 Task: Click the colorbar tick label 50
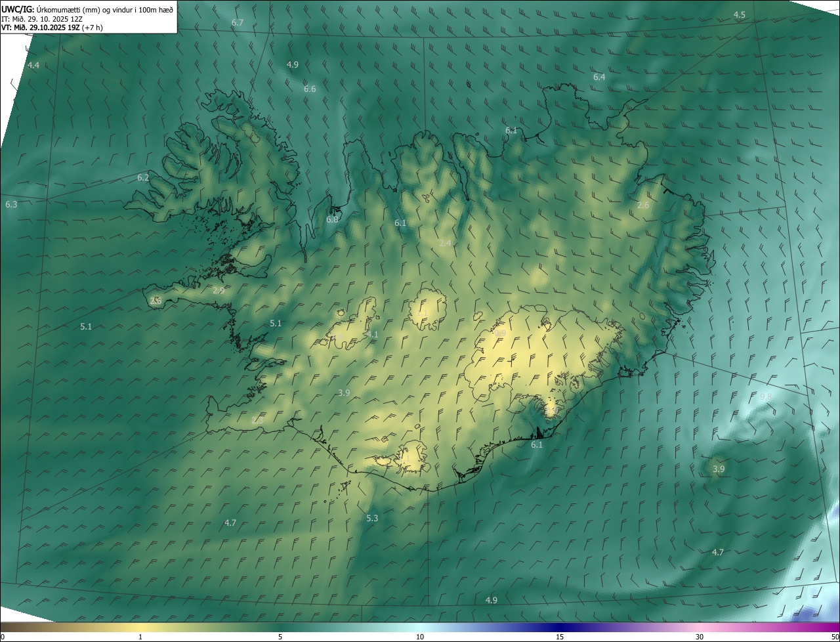click(835, 637)
